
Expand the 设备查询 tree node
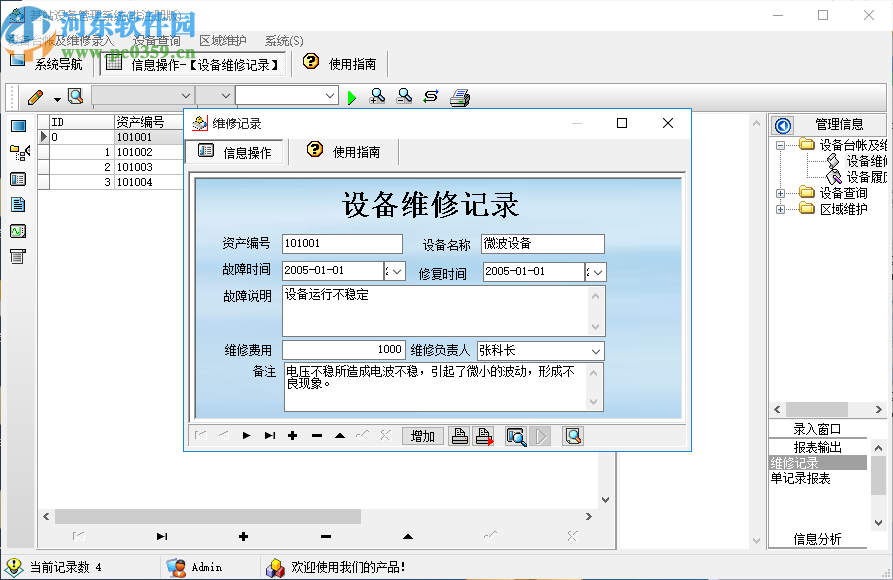pyautogui.click(x=781, y=193)
